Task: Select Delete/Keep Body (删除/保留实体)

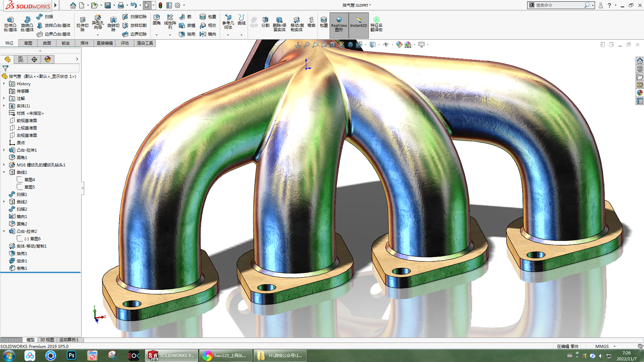Action: coord(279,24)
